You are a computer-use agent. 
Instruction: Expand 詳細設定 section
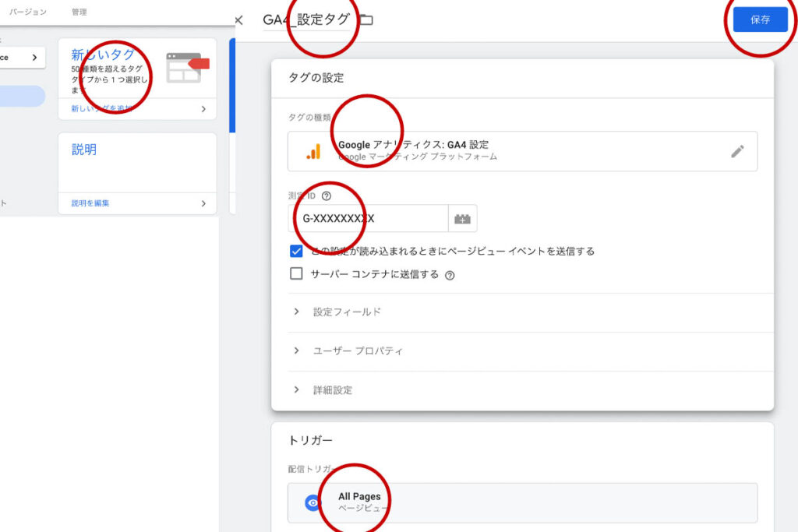click(530, 390)
